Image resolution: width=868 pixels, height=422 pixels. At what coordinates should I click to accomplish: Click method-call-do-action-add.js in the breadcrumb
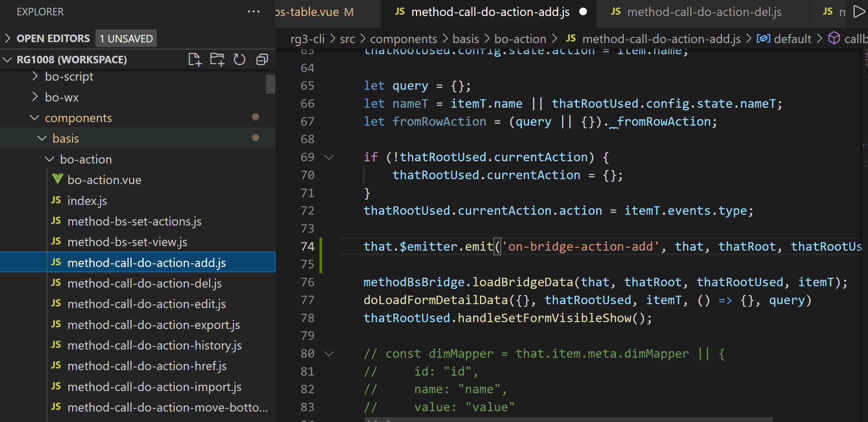[661, 39]
